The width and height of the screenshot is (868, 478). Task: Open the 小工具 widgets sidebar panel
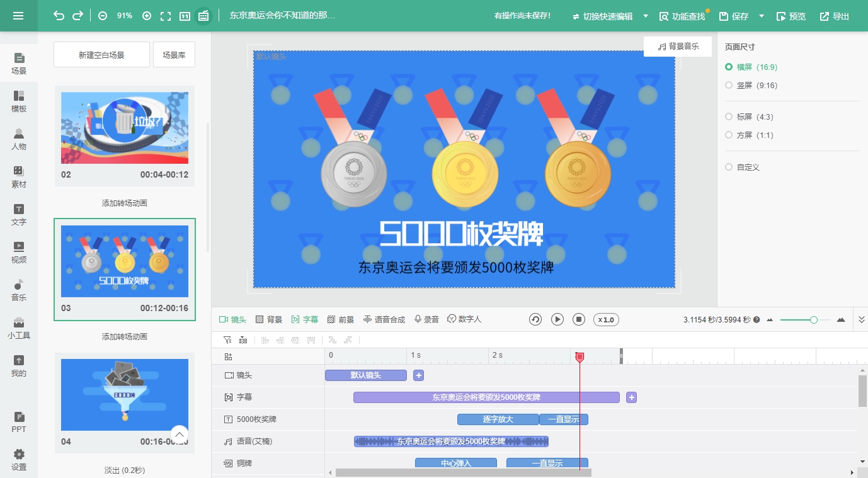(x=19, y=328)
